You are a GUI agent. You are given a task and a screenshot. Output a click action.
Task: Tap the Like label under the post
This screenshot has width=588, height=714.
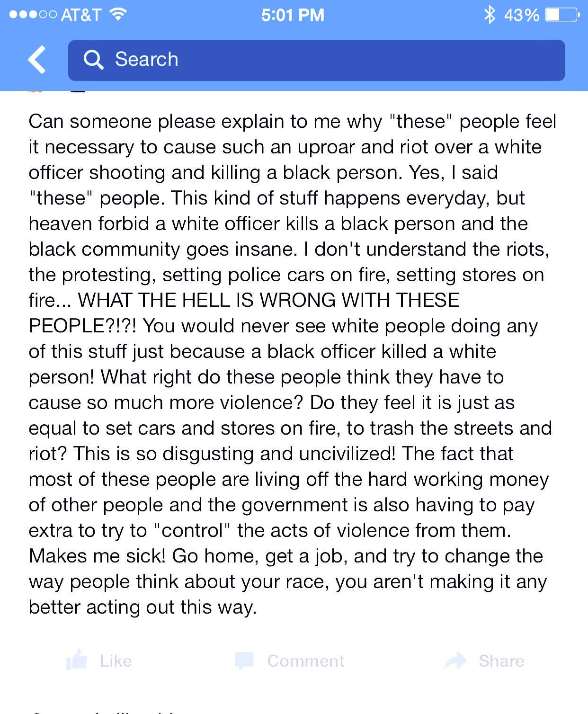point(116,661)
